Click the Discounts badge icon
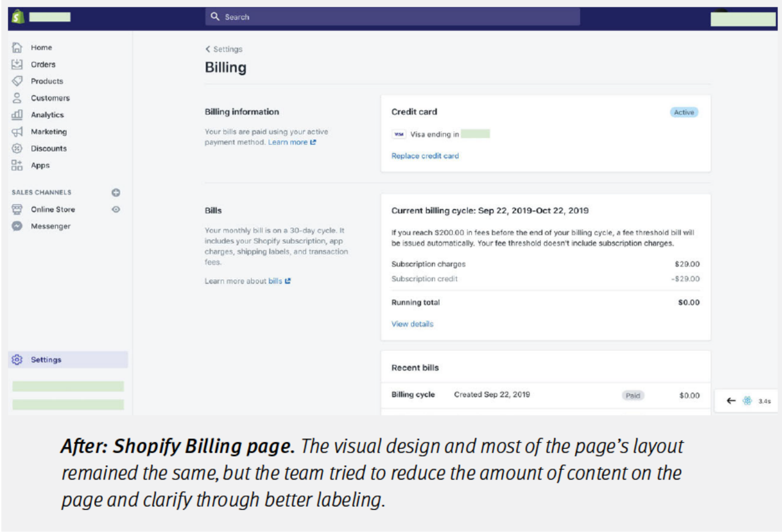The image size is (782, 532). (x=17, y=148)
